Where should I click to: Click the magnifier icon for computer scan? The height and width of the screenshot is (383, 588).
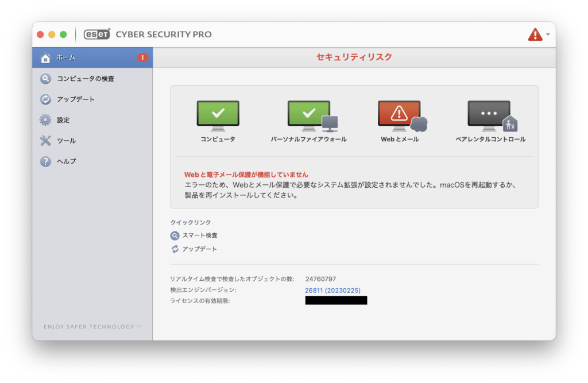(45, 79)
